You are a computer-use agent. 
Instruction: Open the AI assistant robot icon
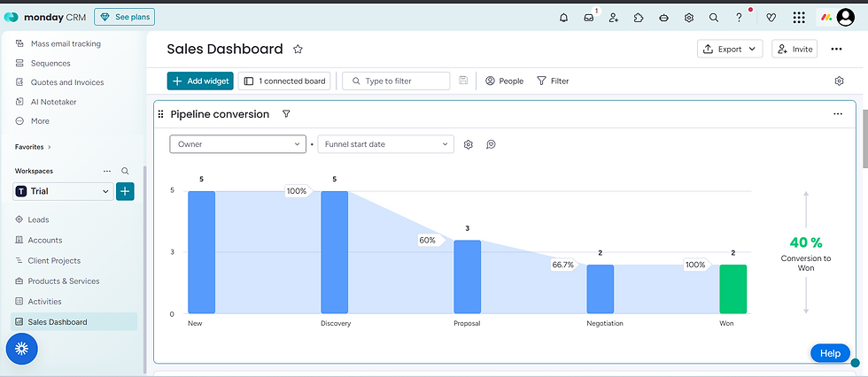pyautogui.click(x=663, y=18)
